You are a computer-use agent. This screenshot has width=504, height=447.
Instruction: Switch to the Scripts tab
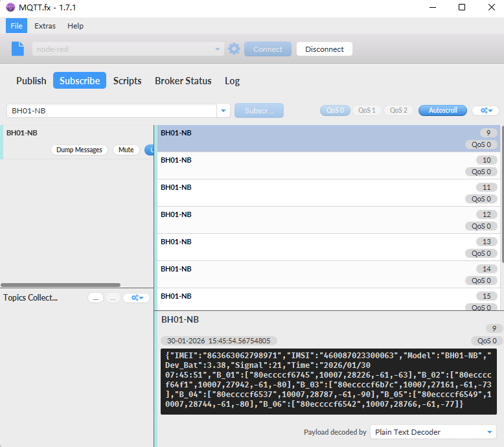pos(127,81)
